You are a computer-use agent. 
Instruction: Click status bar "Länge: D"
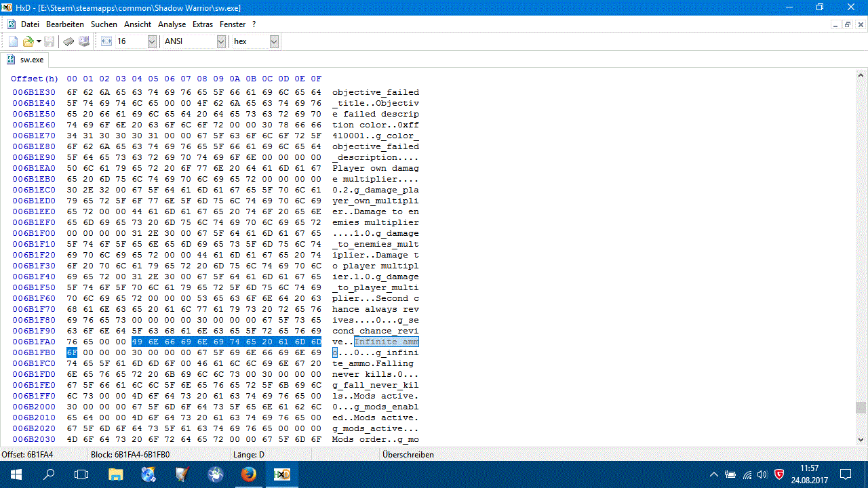[x=249, y=455]
